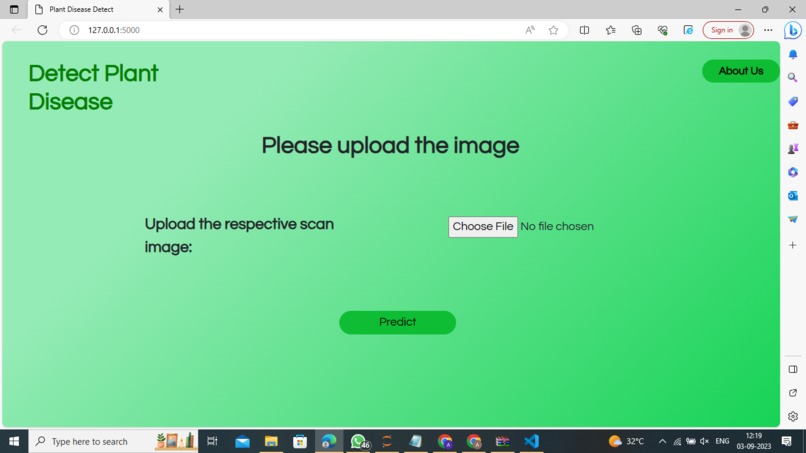Click Choose File to upload image

coord(483,227)
